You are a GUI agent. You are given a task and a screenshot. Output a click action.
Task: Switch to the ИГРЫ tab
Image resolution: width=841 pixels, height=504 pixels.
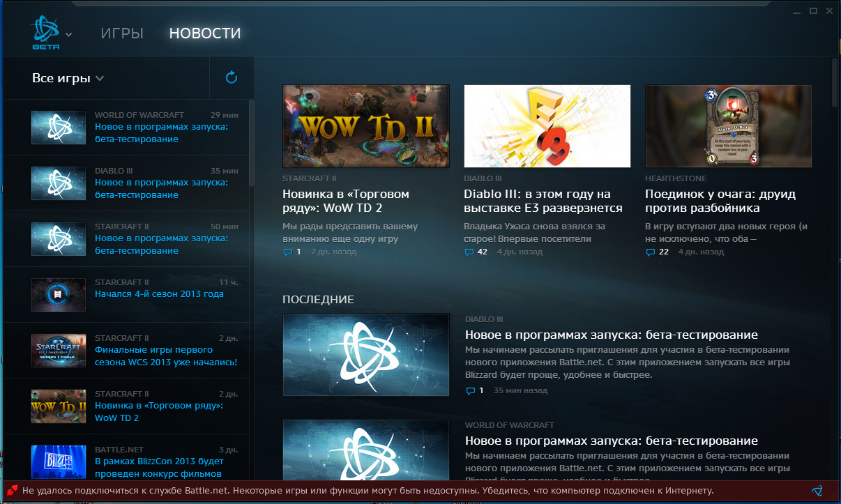point(122,33)
